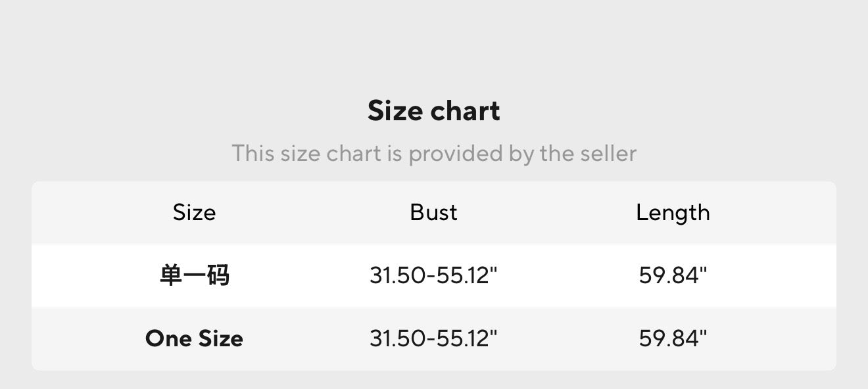Click the word This in subtitle
This screenshot has width=868, height=389.
[x=253, y=154]
